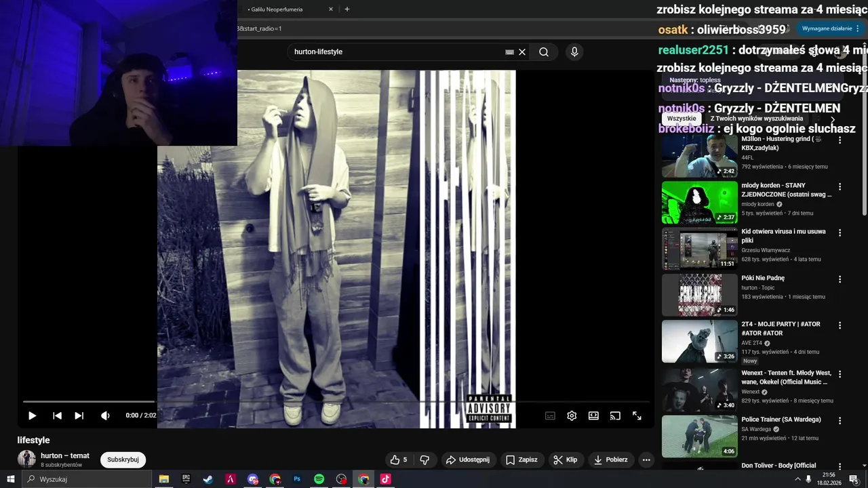This screenshot has height=488, width=868.
Task: Launch Epic Games from taskbar
Action: pos(186,479)
